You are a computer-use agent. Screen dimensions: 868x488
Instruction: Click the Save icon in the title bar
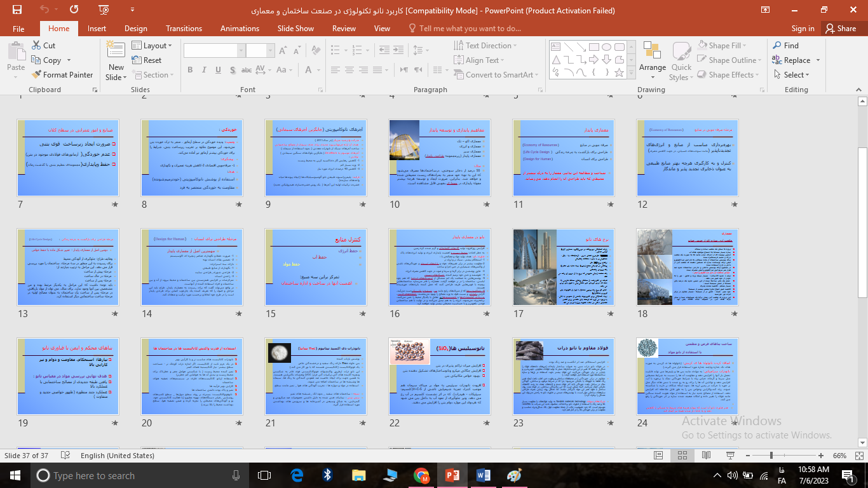tap(17, 10)
